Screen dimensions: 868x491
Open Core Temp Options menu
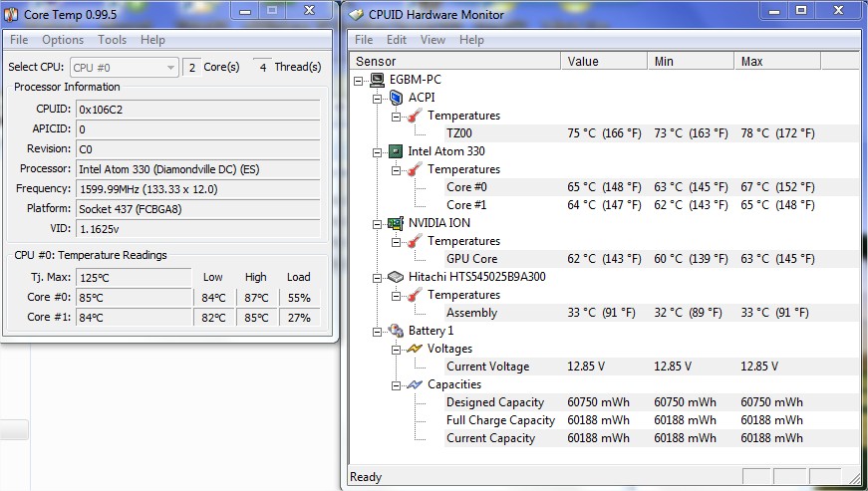tap(63, 40)
